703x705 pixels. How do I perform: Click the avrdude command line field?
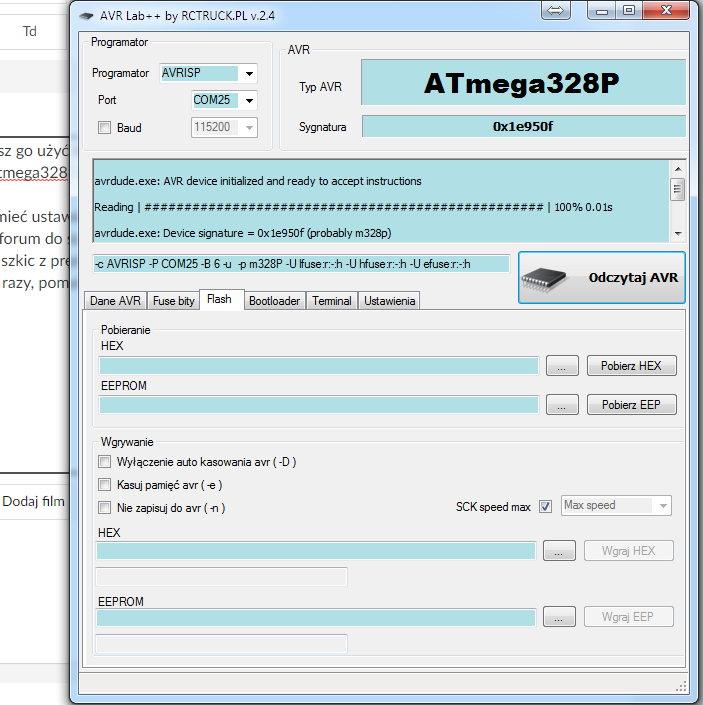pyautogui.click(x=302, y=264)
